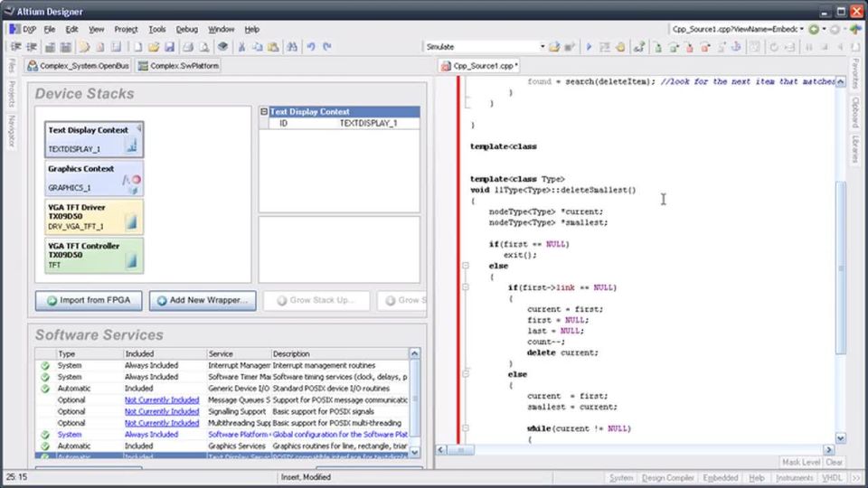Image resolution: width=868 pixels, height=488 pixels.
Task: Collapse the fold marker at the inner else
Action: coord(466,374)
